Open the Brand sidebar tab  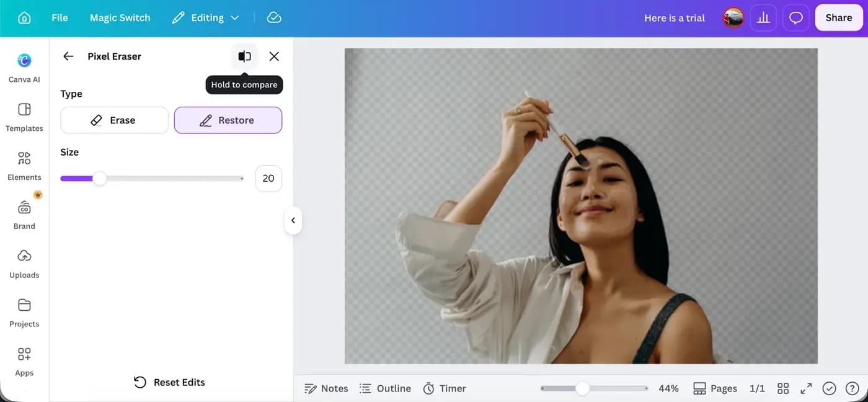(x=24, y=215)
